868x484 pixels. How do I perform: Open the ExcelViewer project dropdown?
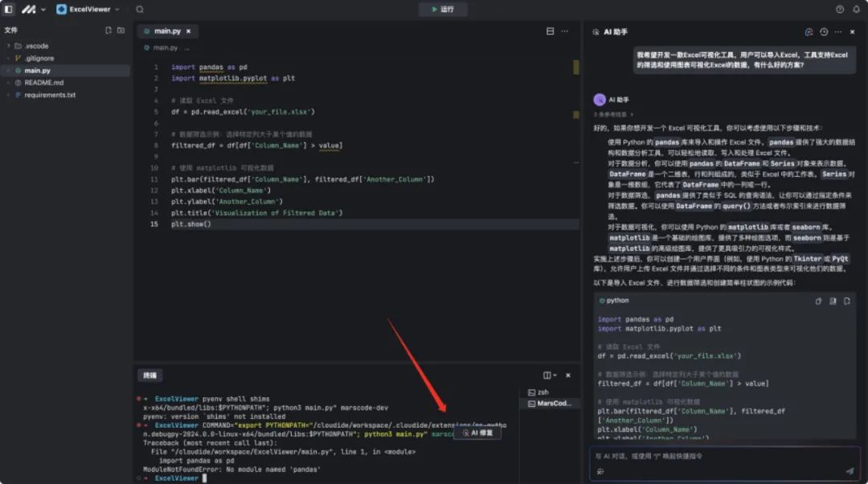click(88, 10)
